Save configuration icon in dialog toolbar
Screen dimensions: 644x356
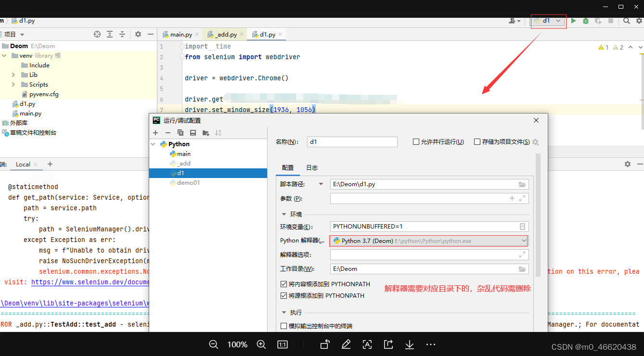(193, 133)
